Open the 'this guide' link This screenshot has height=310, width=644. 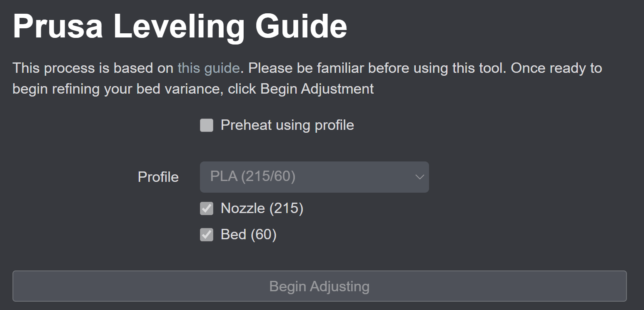tap(209, 68)
